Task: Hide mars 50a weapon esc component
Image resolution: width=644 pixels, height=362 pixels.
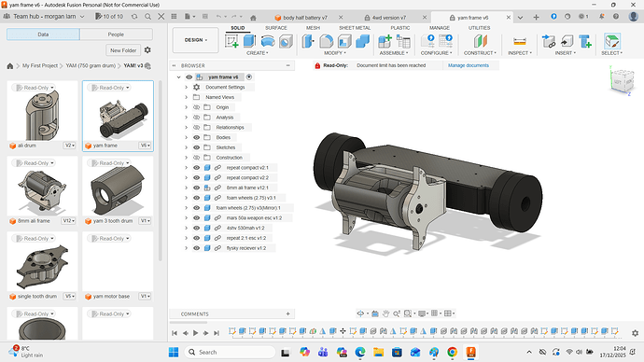Action: (196, 218)
